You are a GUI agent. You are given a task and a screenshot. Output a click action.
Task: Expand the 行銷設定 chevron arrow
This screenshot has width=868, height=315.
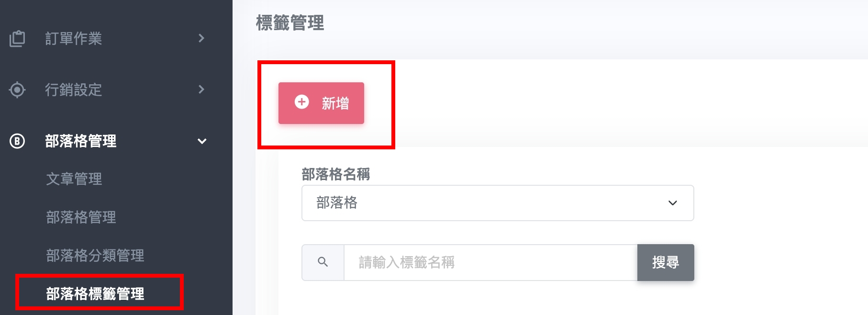201,90
